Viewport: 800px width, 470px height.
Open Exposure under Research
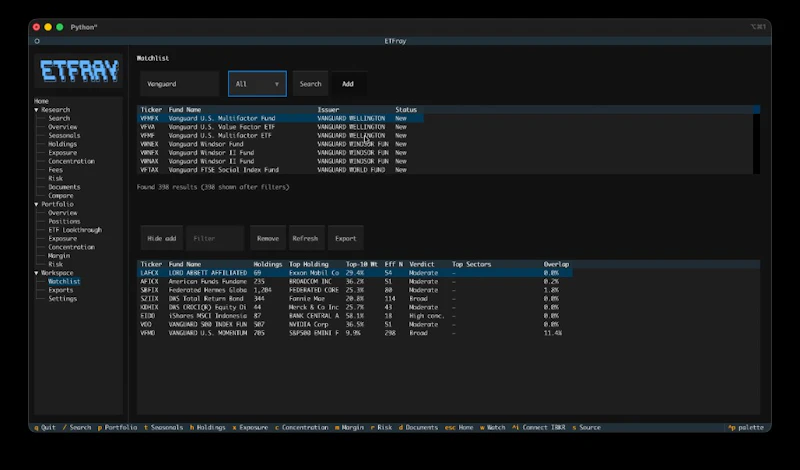(62, 153)
